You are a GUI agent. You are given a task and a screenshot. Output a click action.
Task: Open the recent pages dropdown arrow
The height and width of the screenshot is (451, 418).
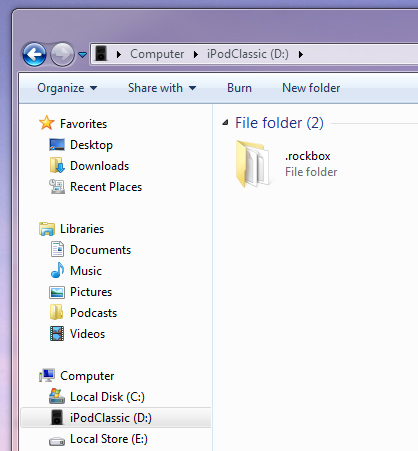point(82,54)
